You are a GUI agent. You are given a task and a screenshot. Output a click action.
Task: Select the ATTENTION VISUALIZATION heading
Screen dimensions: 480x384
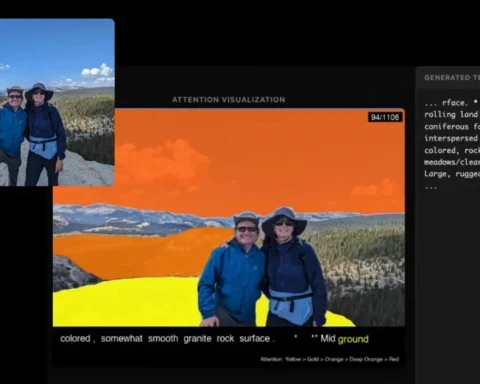tap(229, 100)
